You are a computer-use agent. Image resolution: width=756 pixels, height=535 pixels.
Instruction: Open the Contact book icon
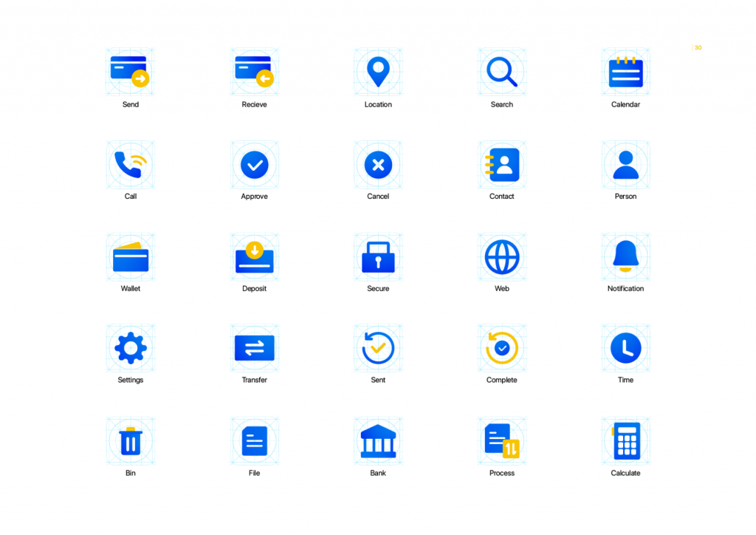[503, 165]
